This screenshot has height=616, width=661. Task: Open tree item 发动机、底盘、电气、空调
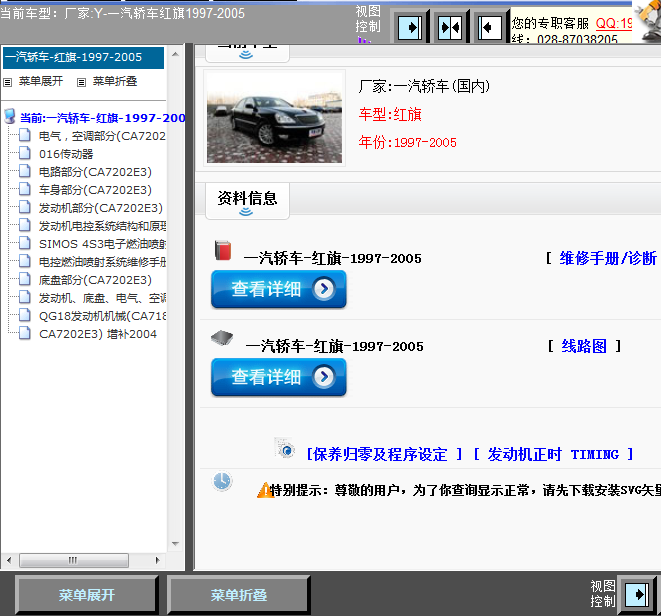click(102, 299)
